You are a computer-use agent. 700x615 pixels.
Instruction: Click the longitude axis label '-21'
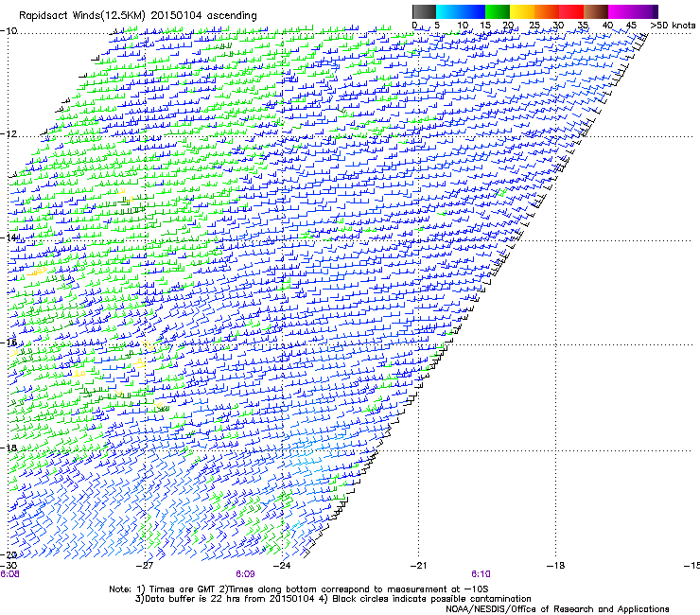click(418, 566)
